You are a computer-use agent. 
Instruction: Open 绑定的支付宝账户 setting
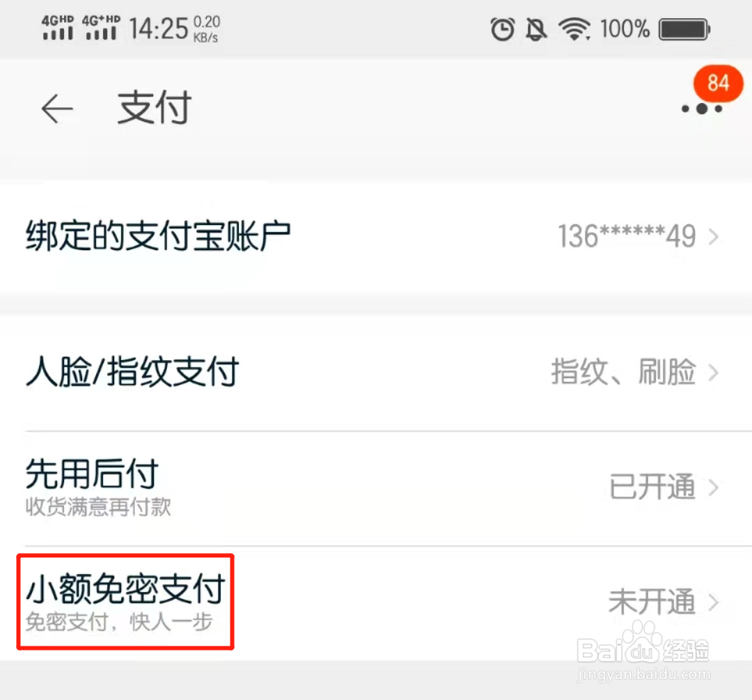coord(376,237)
